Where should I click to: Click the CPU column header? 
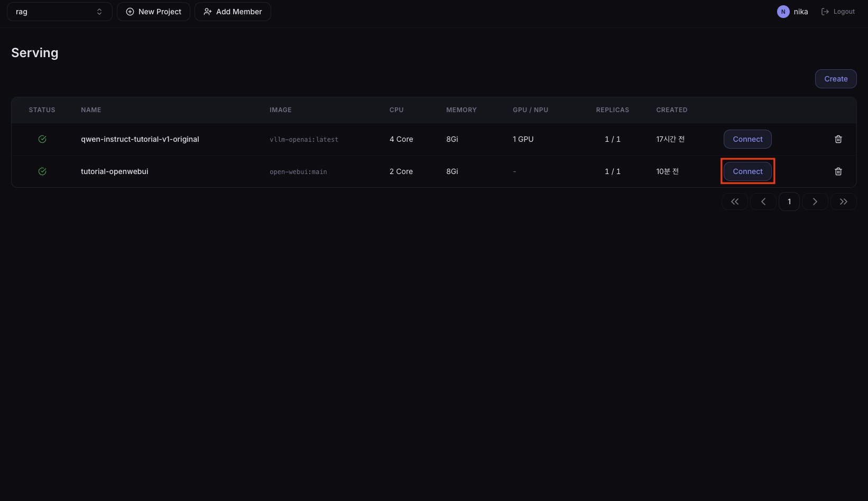pos(396,110)
